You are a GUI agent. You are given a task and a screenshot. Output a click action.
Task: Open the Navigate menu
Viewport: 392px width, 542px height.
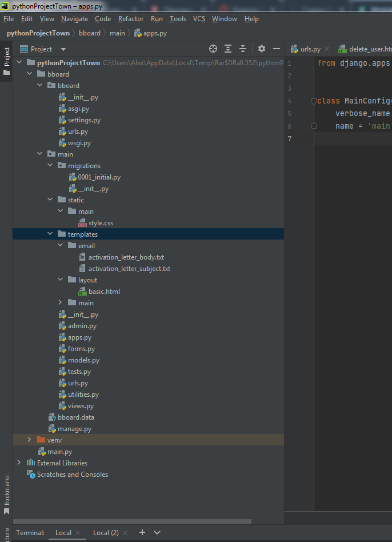tap(75, 19)
